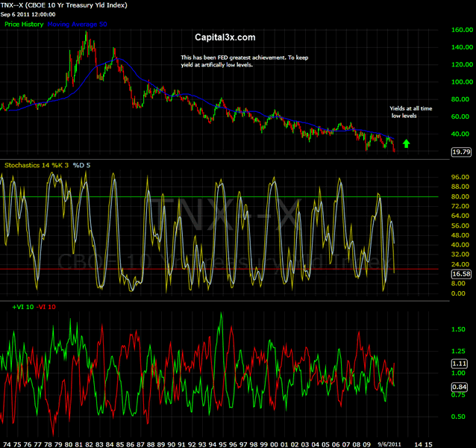Image resolution: width=476 pixels, height=448 pixels.
Task: Click the TNX--X chart title
Action: [x=63, y=5]
